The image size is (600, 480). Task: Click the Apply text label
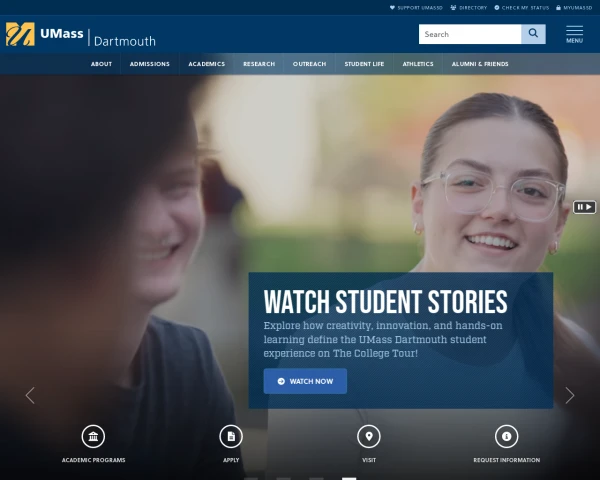tap(231, 460)
